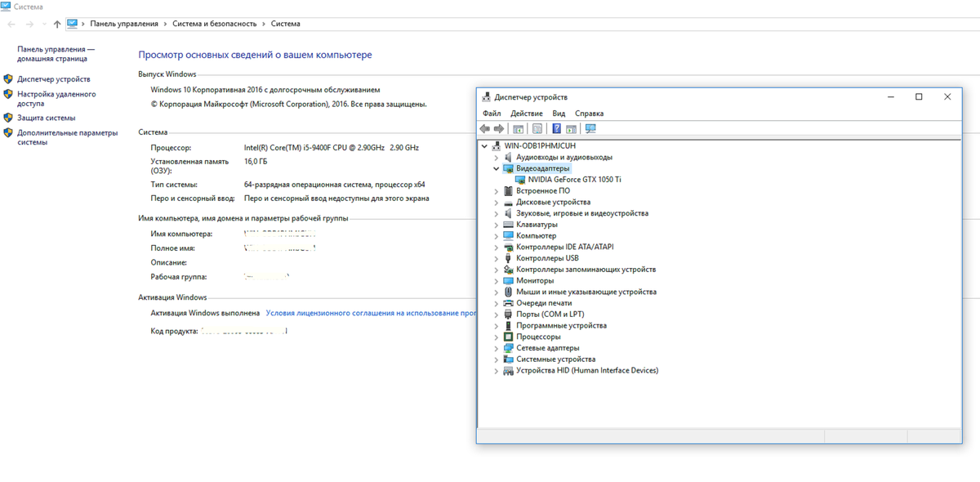Select the Процессоры label

coord(538,337)
